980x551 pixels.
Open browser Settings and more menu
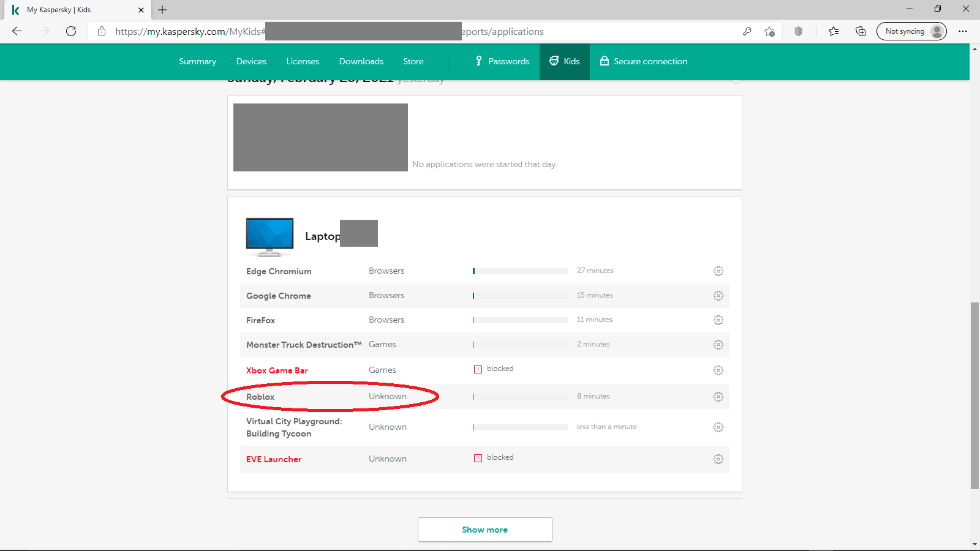[x=963, y=31]
